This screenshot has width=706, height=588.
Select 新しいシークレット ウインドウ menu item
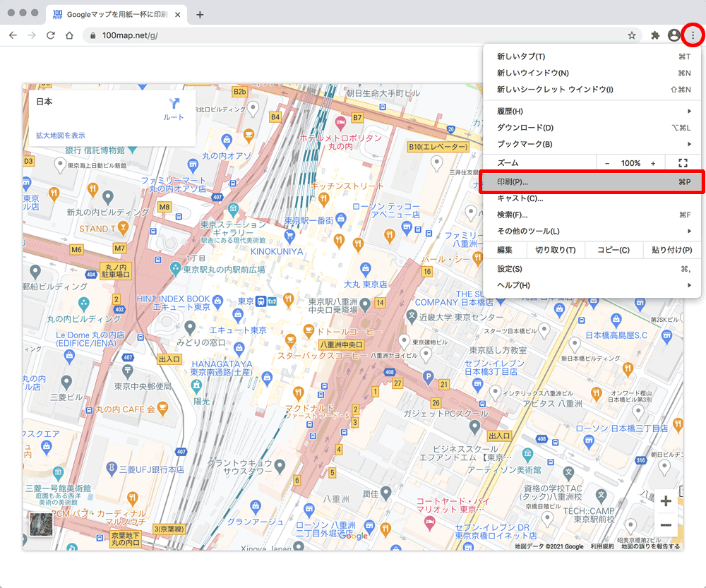(x=592, y=90)
